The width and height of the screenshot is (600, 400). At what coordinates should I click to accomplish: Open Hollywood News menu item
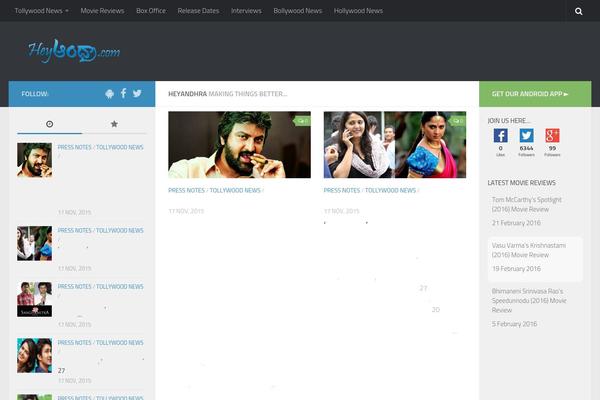coord(358,11)
